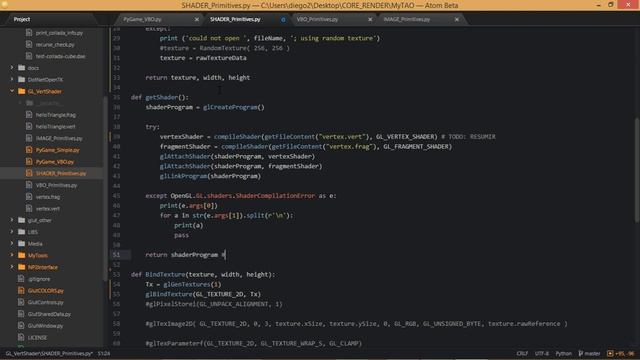
Task: Click vertex.vert file icon
Action: click(x=29, y=209)
